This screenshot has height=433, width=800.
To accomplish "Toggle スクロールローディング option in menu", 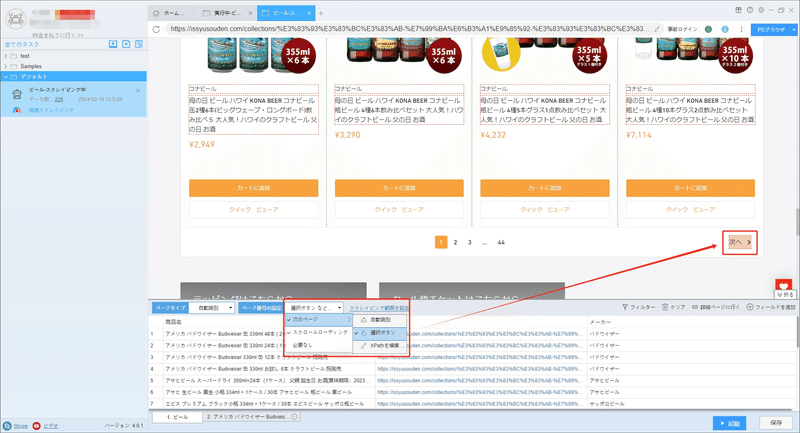I will point(318,332).
